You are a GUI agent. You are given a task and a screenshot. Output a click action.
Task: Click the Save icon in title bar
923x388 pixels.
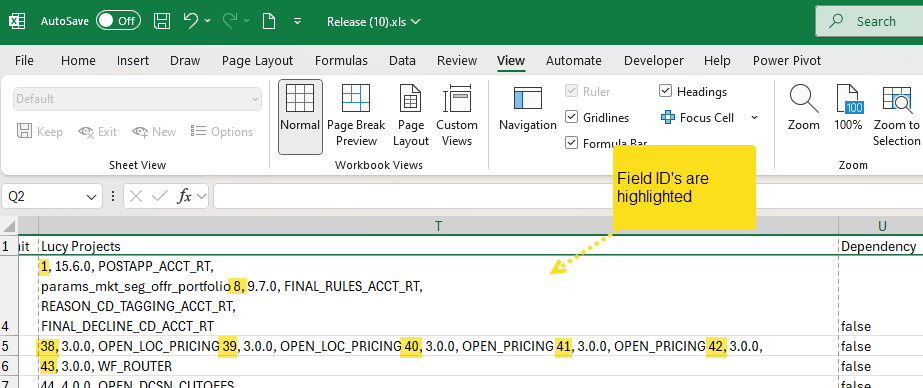tap(162, 21)
